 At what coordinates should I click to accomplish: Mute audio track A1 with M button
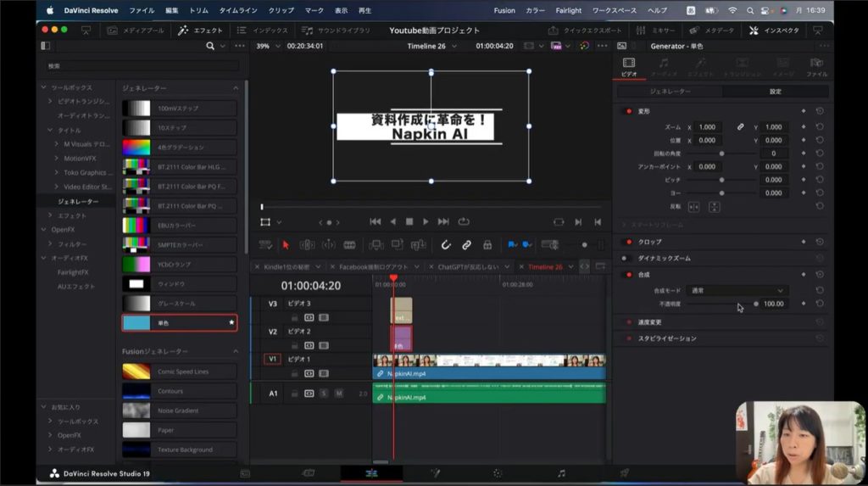338,394
